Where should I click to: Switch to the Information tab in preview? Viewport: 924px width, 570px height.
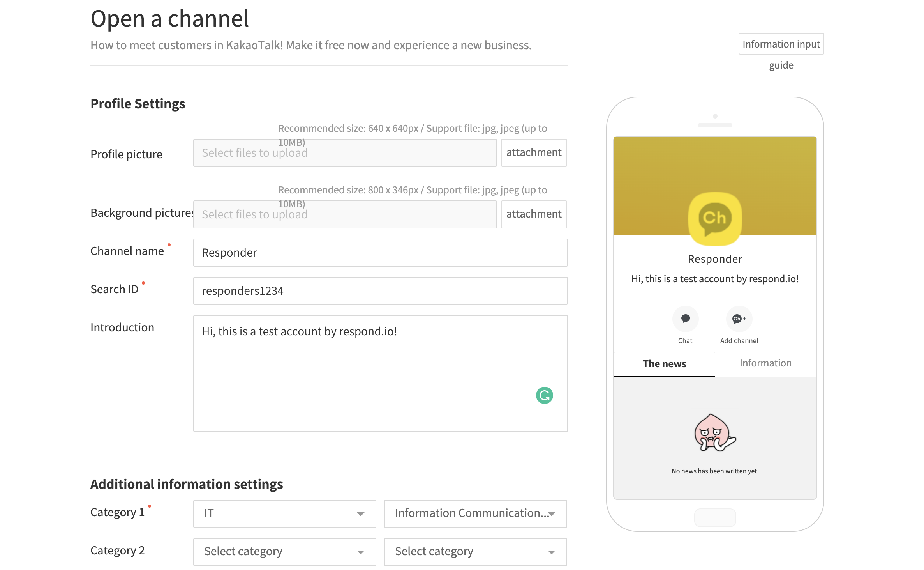[765, 363]
